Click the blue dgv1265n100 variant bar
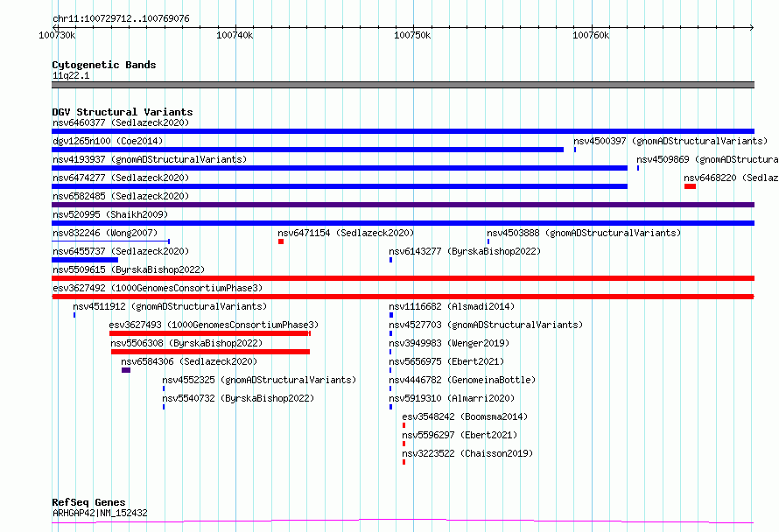 pos(307,150)
